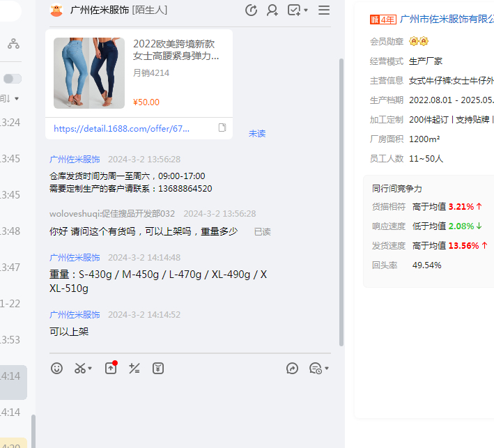494x448 pixels.
Task: Click the ¥50.00 product price
Action: click(146, 102)
